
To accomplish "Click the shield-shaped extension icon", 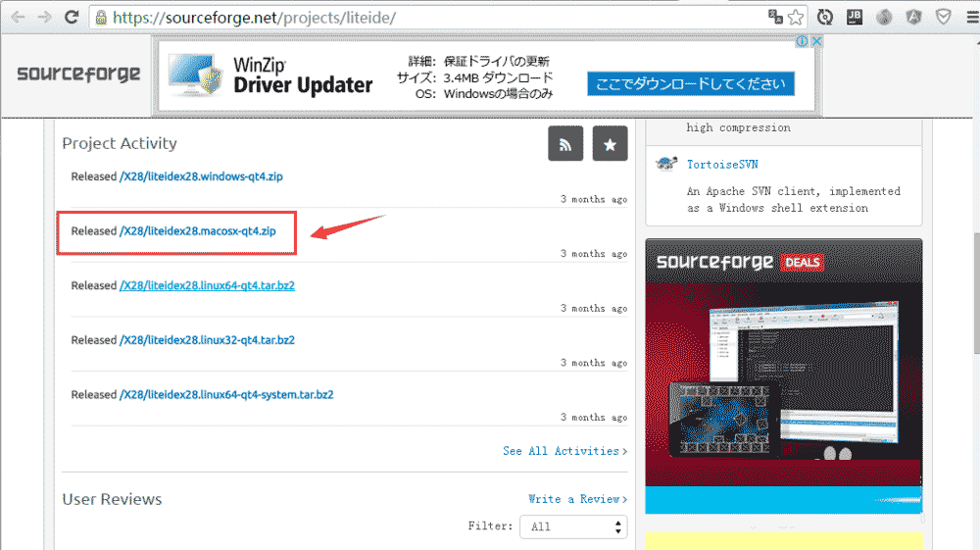I will [x=943, y=17].
